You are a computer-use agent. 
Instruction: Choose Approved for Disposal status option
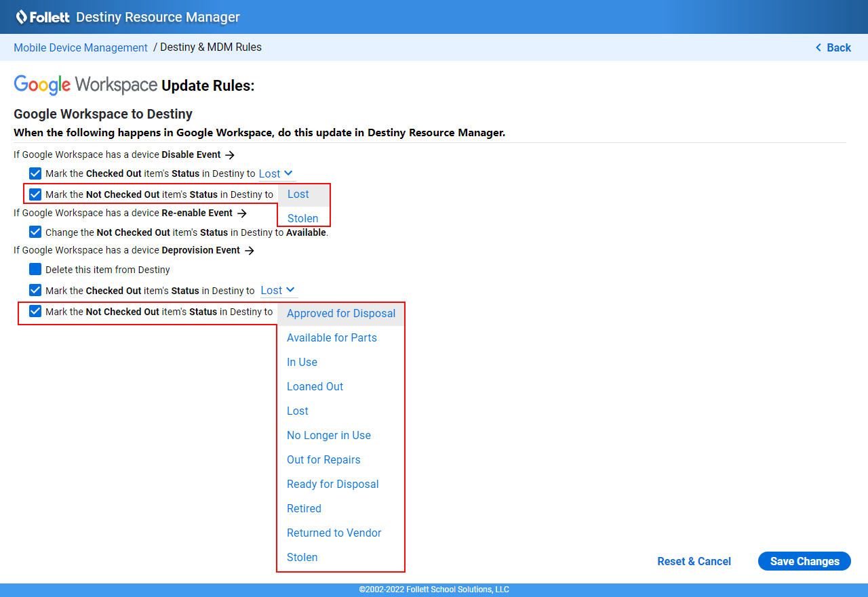[x=341, y=313]
